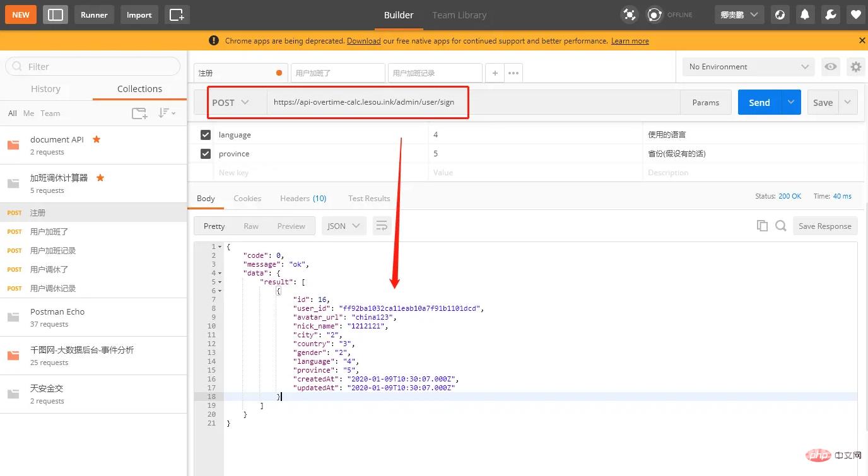Switch to the History tab
The image size is (868, 476).
(x=46, y=89)
